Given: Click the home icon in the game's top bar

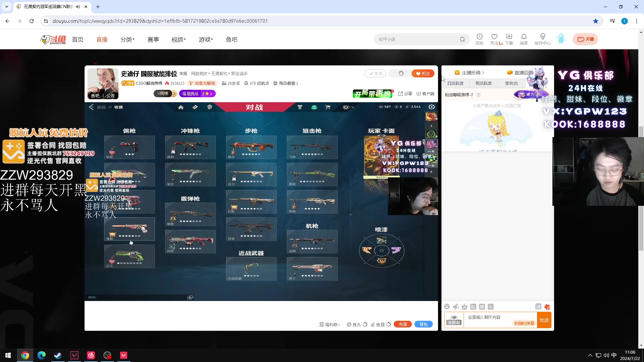Looking at the screenshot, I should coord(181,107).
